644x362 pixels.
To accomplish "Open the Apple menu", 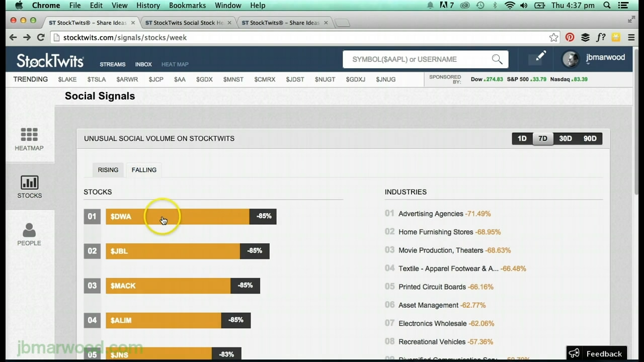I will click(x=19, y=6).
